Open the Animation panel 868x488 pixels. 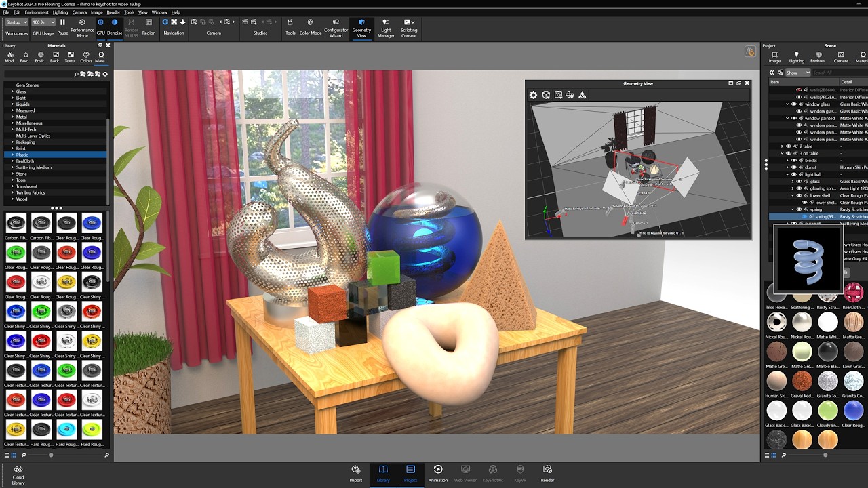437,473
